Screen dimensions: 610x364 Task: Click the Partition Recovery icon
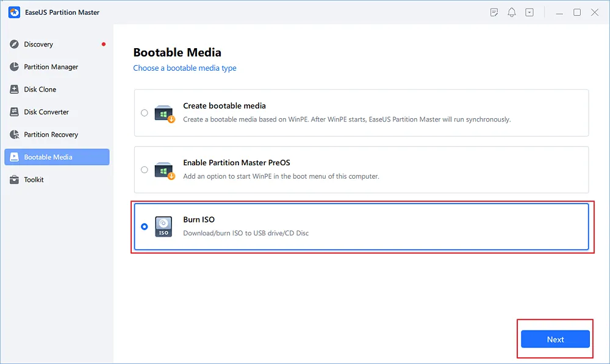coord(15,134)
